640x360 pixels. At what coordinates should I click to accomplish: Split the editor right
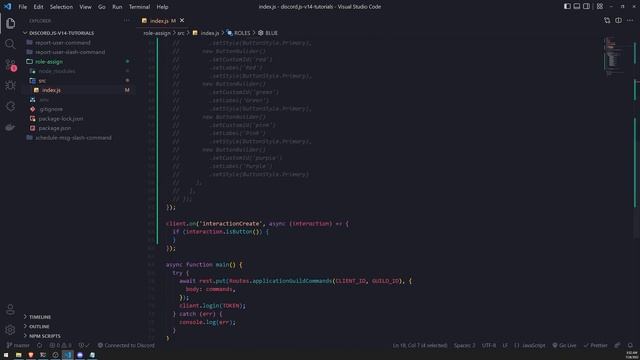coord(618,20)
